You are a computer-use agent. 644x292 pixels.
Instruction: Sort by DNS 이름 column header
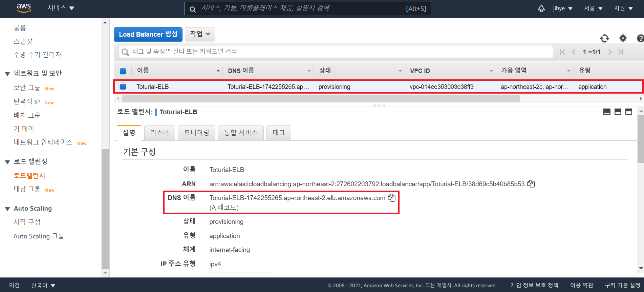tap(241, 71)
